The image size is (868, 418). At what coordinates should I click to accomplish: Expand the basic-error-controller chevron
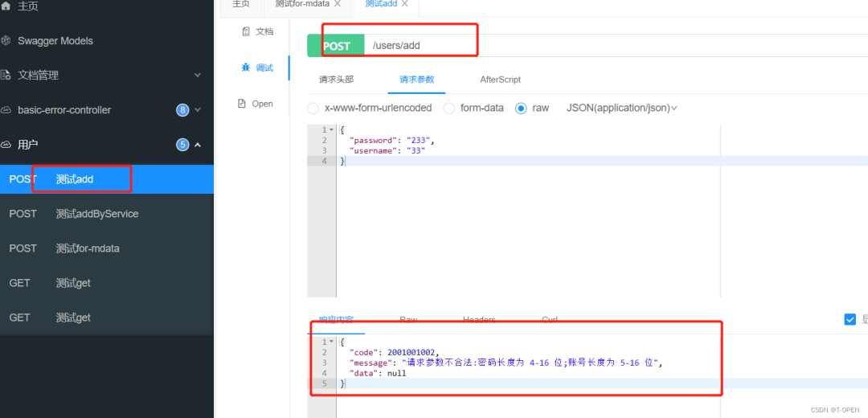click(x=198, y=110)
